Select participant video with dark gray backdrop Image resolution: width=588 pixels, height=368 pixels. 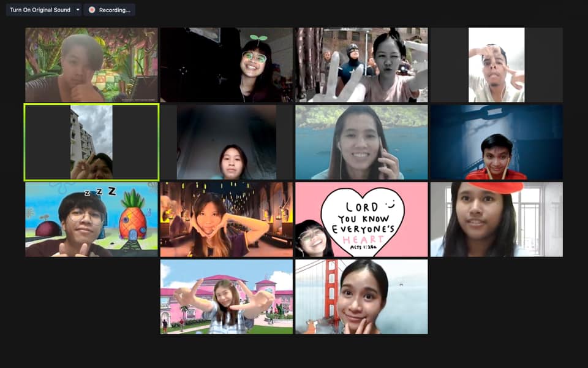click(x=227, y=142)
